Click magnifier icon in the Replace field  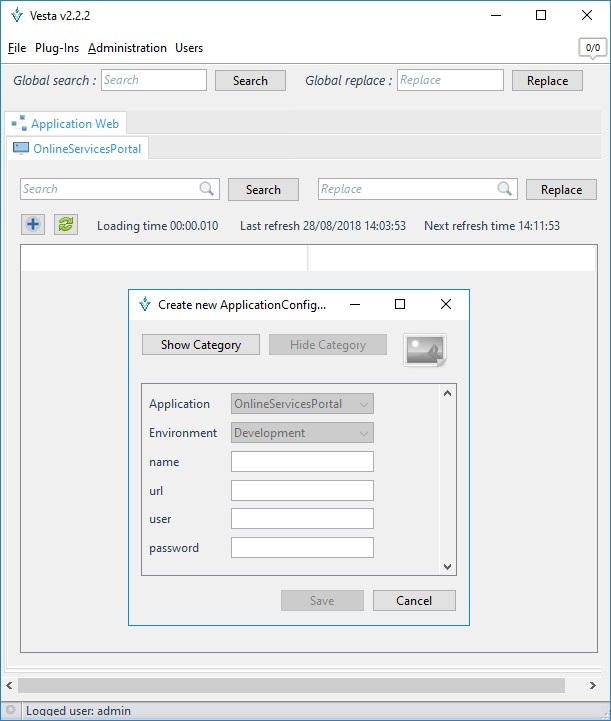506,189
